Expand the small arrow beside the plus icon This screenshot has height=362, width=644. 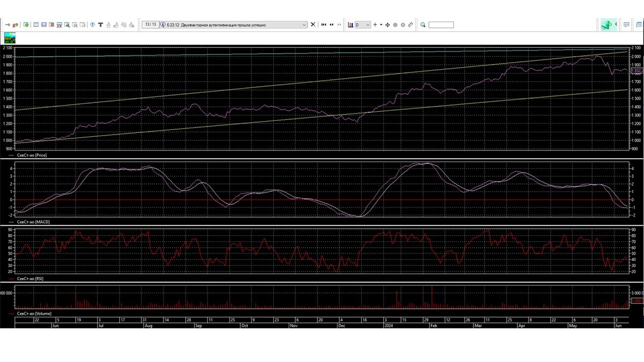[381, 25]
